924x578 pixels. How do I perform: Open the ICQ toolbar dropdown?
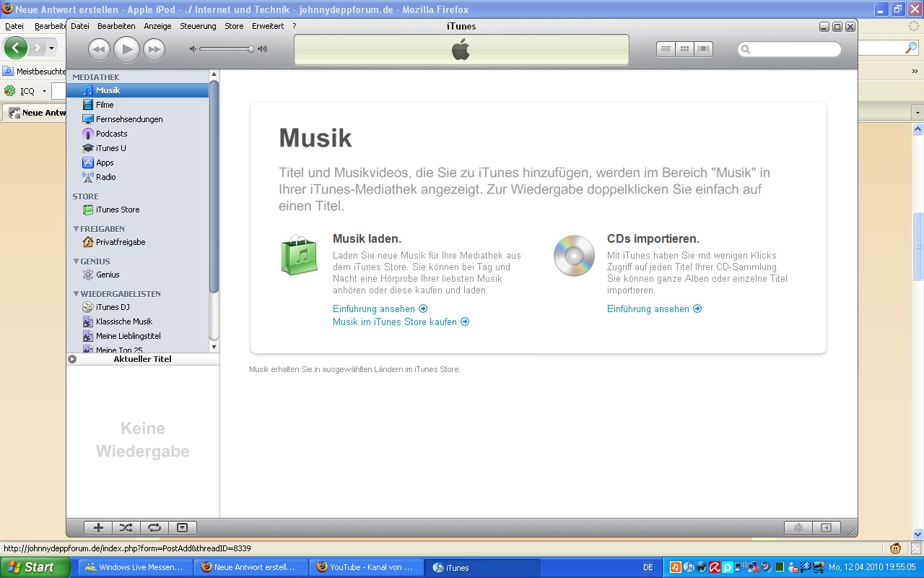(x=44, y=91)
